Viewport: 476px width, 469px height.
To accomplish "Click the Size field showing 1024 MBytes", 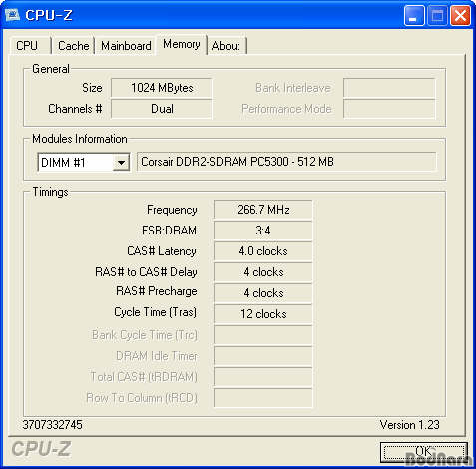I will coord(162,88).
